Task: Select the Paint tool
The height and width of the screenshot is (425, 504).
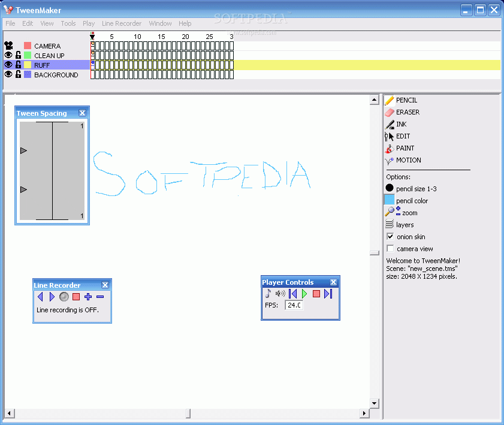Action: click(399, 148)
